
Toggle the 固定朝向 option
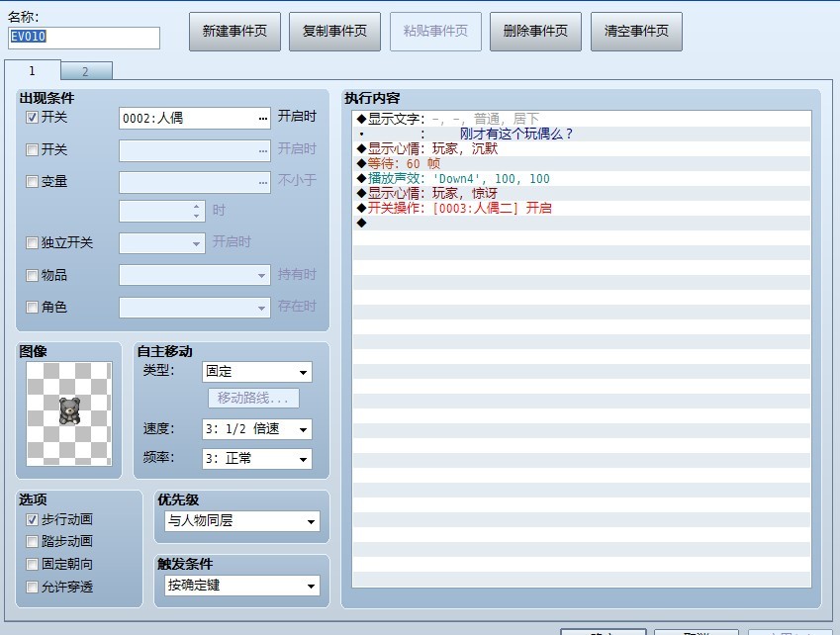[32, 565]
